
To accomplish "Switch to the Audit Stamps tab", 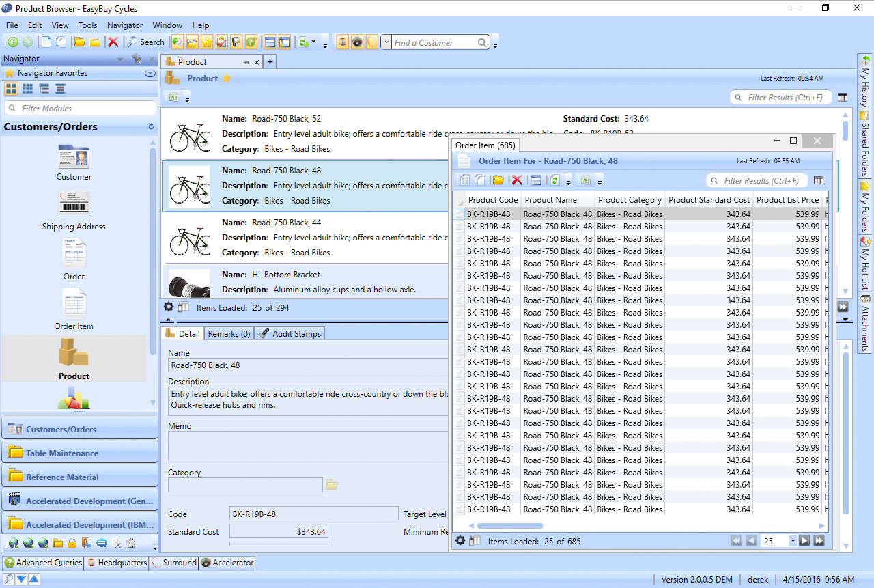I will coord(290,334).
